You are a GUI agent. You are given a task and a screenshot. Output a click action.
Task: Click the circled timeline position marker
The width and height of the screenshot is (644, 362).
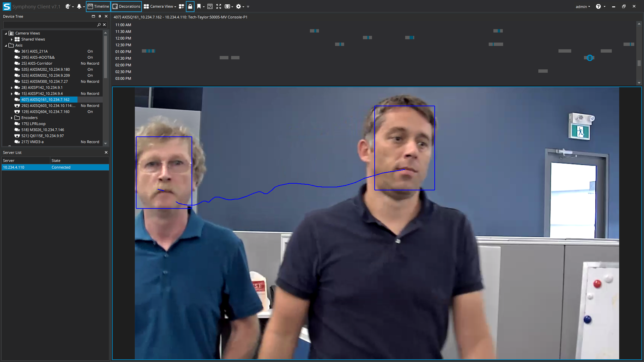pos(589,58)
